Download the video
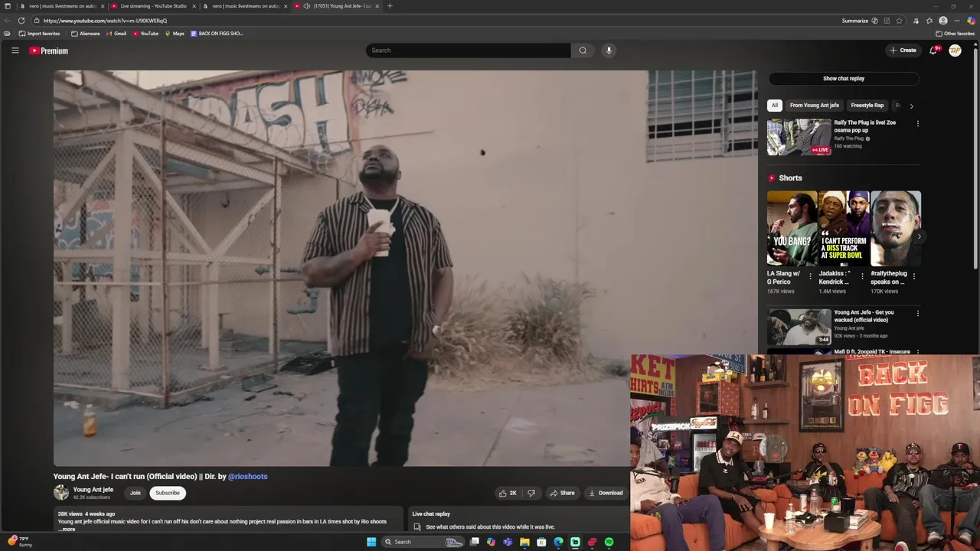Viewport: 980px width, 551px height. tap(606, 493)
